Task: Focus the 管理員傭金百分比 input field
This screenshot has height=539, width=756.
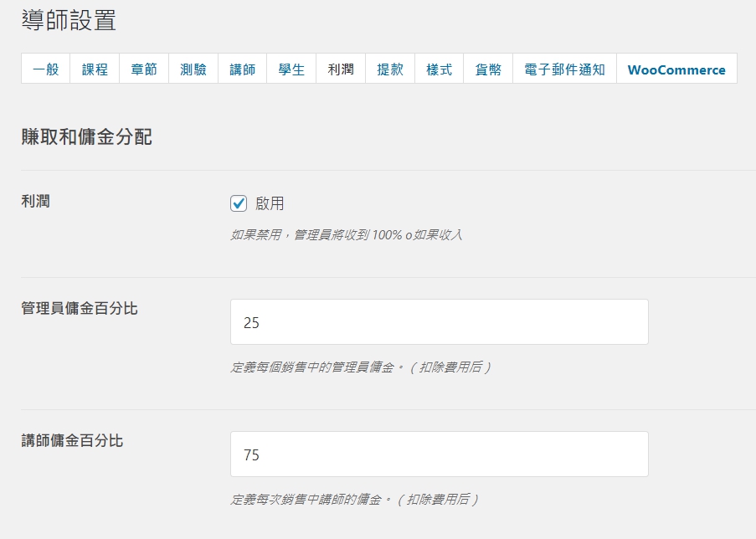Action: [440, 322]
